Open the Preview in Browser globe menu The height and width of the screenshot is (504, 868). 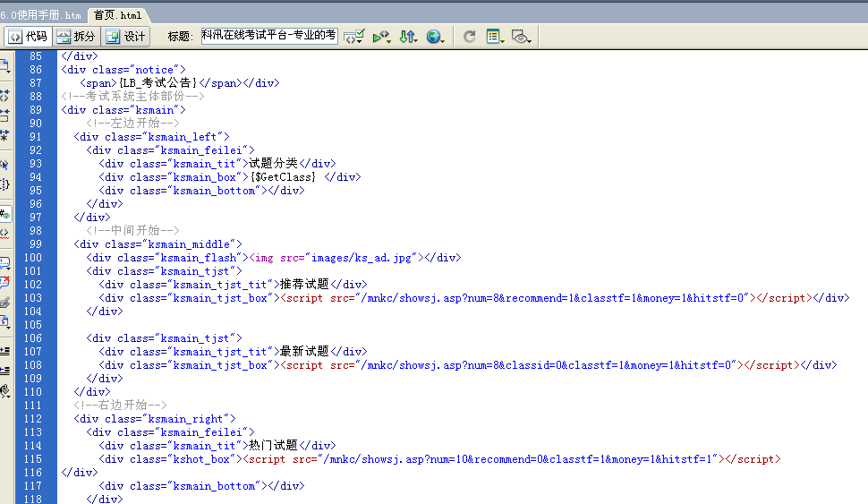pos(435,37)
